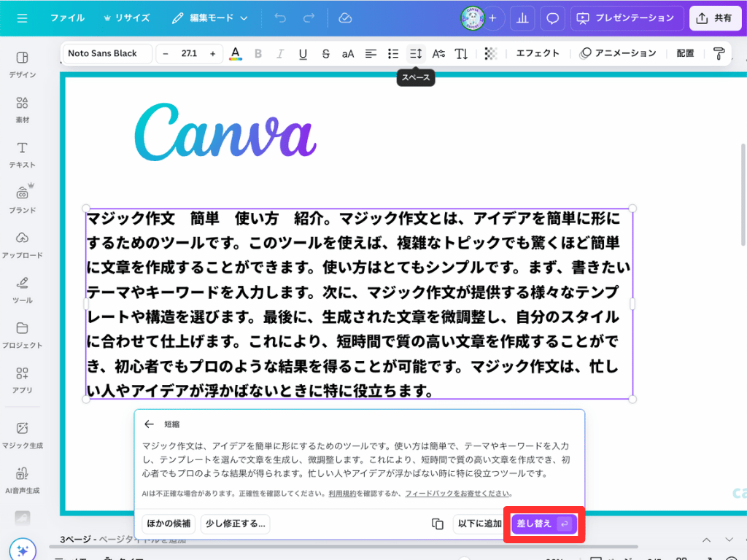Screen dimensions: 747x560
Task: Add a collaborator with the plus button
Action: 493,18
